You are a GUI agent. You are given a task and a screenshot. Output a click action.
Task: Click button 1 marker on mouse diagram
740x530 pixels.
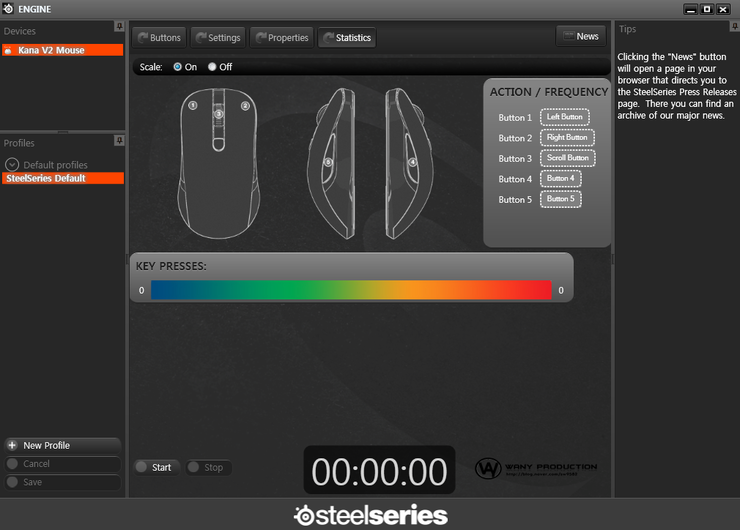193,105
